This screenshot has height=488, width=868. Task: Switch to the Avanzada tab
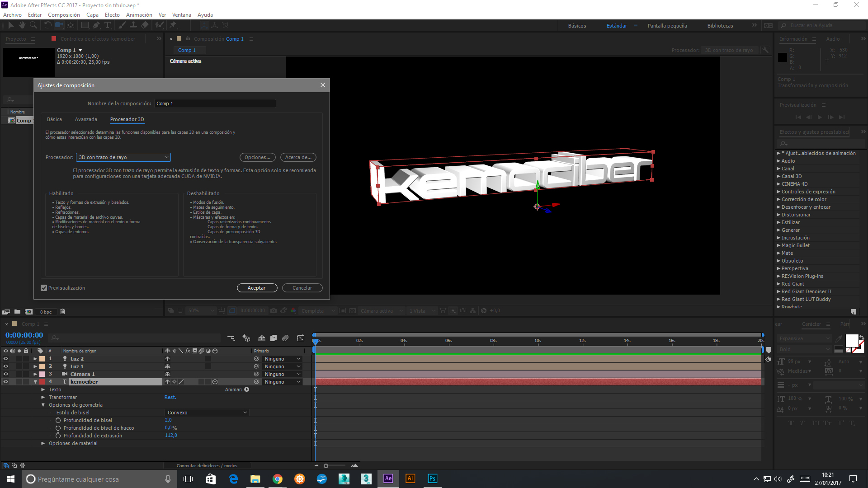point(86,119)
